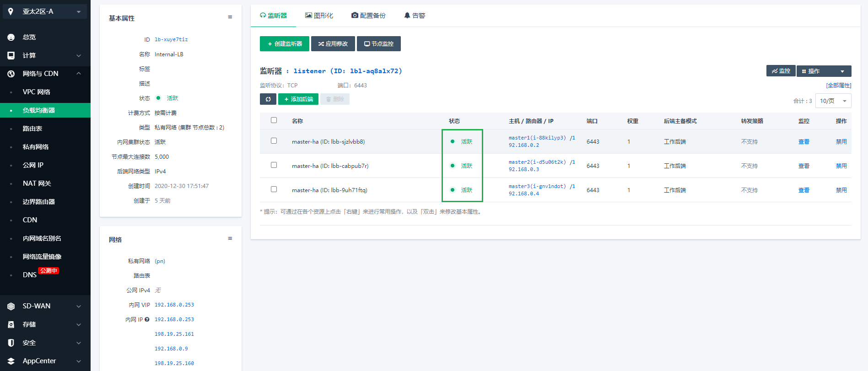Click the help icon next to 内网 IP
The width and height of the screenshot is (868, 371).
(147, 320)
